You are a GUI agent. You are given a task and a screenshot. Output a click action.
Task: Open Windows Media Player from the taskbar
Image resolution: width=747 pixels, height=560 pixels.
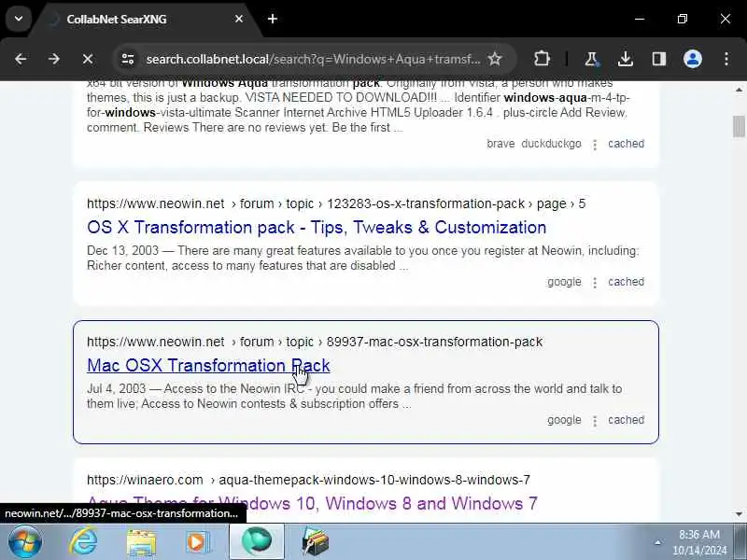point(197,542)
